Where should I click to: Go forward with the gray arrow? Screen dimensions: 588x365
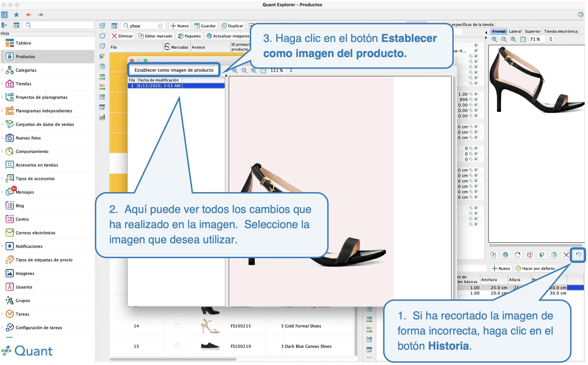(x=41, y=15)
